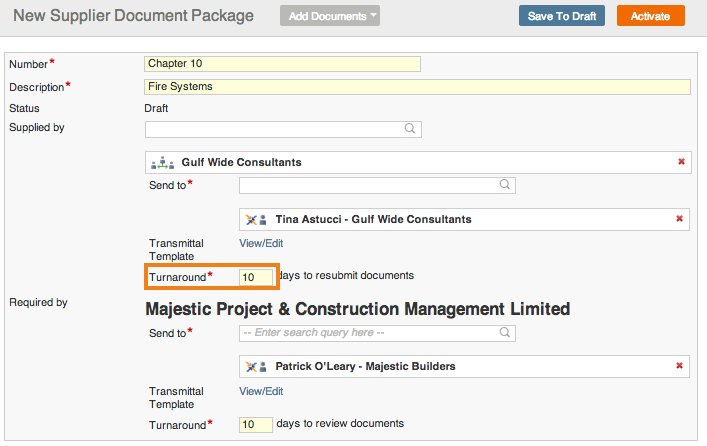Activate the supplier document package
Screen dimensions: 707x446
pos(651,16)
